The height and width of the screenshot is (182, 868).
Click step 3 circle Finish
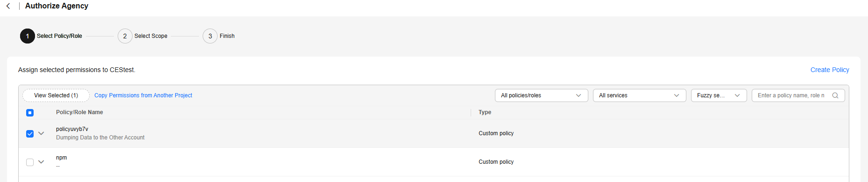pos(210,36)
